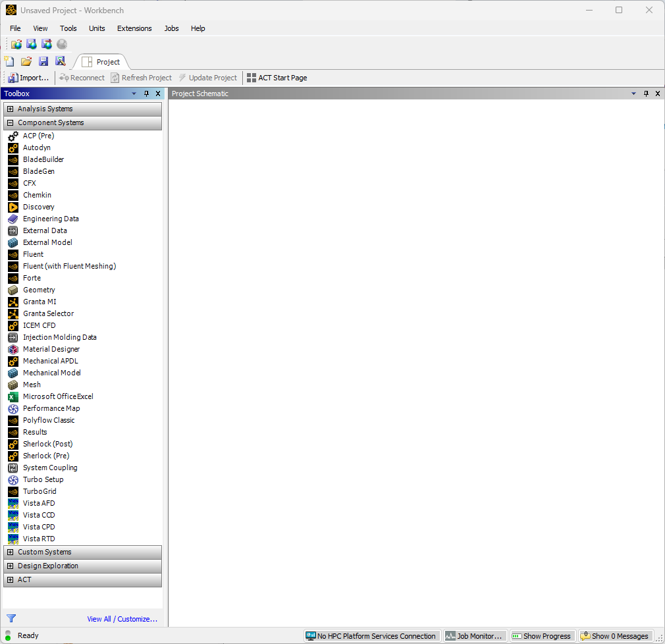The width and height of the screenshot is (665, 644).
Task: Click the ACP (Pre) gear icon
Action: [x=13, y=136]
